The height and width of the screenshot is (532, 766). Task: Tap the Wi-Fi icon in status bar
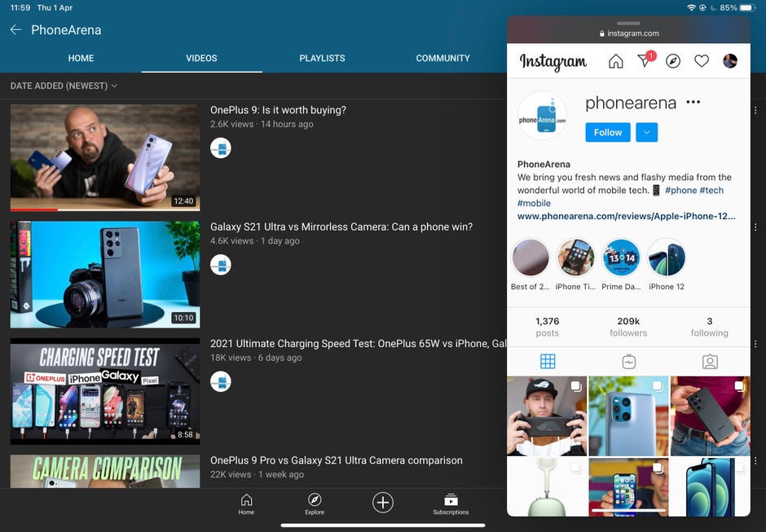pos(691,8)
